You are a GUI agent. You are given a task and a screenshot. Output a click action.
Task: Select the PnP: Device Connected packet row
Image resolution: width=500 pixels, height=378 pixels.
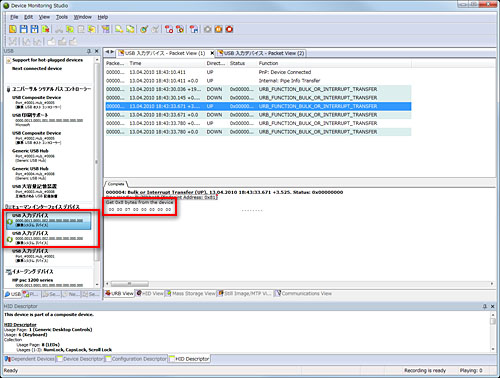click(x=258, y=72)
